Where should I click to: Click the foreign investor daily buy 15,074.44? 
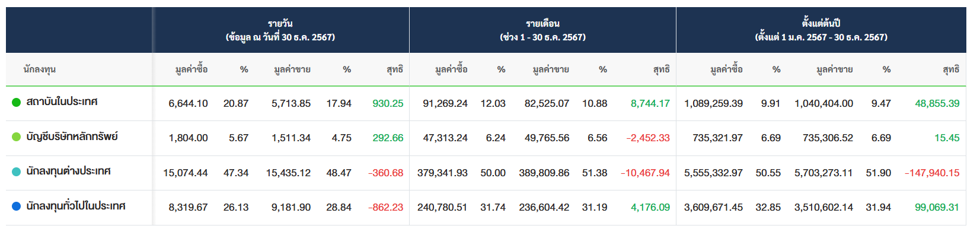[x=186, y=173]
